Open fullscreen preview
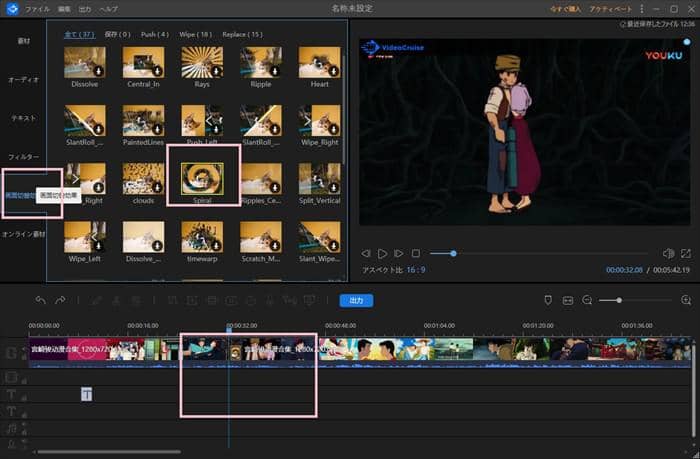Image resolution: width=700 pixels, height=459 pixels. click(686, 254)
